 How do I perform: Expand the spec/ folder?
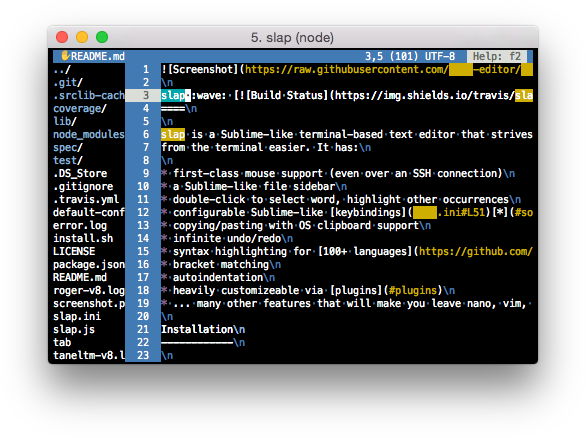tap(68, 147)
